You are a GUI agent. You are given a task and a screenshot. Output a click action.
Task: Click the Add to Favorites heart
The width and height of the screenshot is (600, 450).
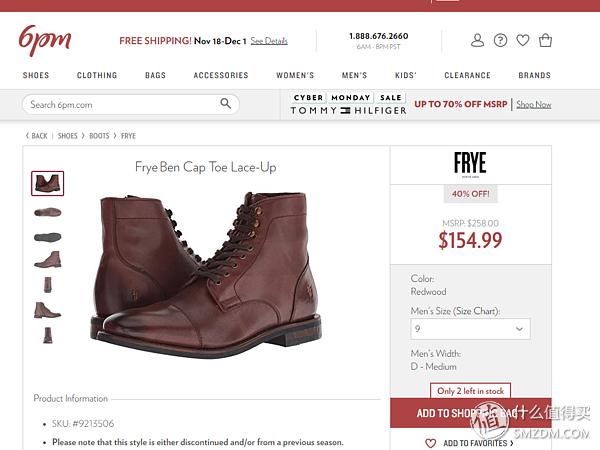click(x=431, y=443)
